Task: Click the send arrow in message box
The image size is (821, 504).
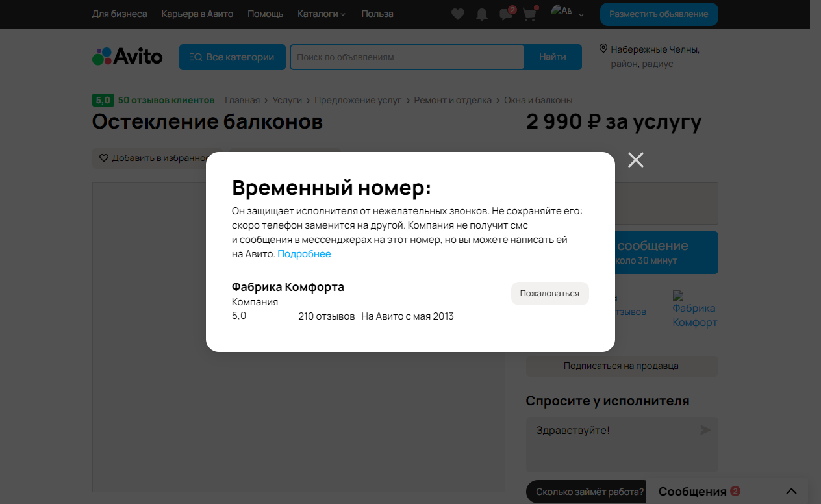Action: pos(705,430)
